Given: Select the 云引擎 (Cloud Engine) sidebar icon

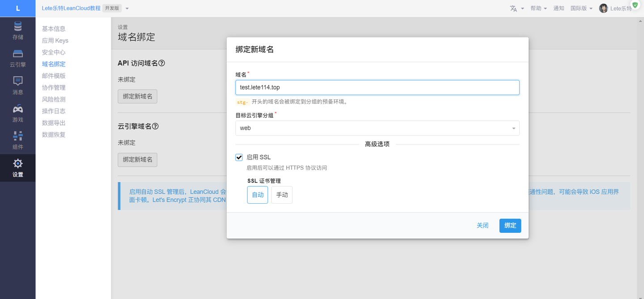Looking at the screenshot, I should 17,58.
